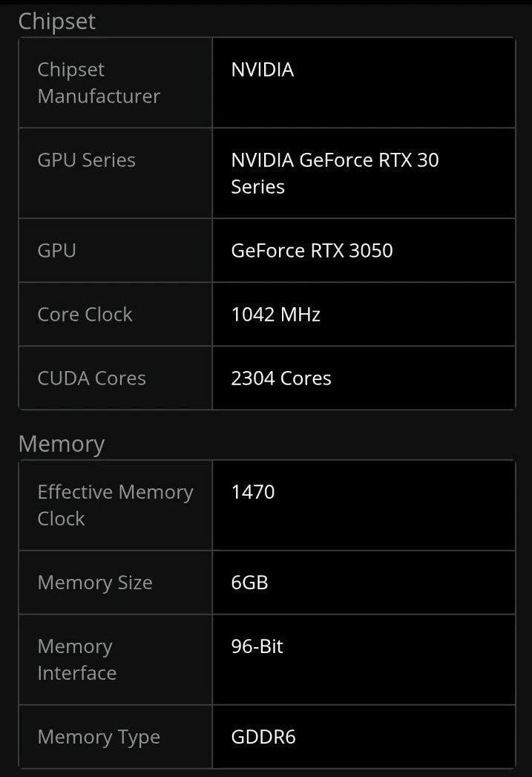The image size is (532, 777).
Task: Click the 96-Bit interface value
Action: tap(257, 646)
